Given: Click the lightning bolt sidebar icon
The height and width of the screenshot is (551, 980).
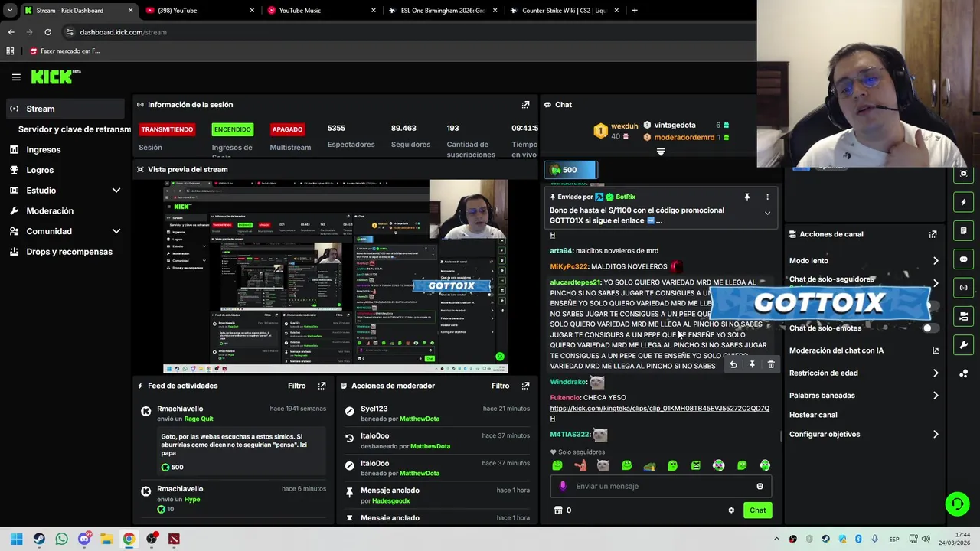Looking at the screenshot, I should 963,202.
